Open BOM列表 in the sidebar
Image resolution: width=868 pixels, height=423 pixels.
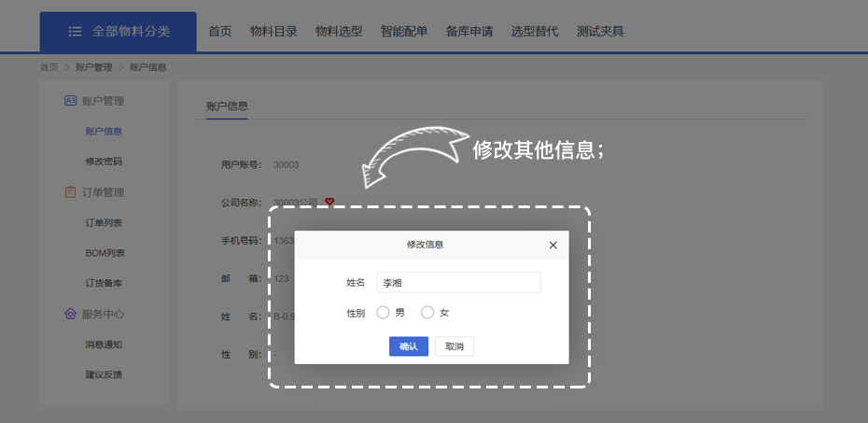pos(105,253)
